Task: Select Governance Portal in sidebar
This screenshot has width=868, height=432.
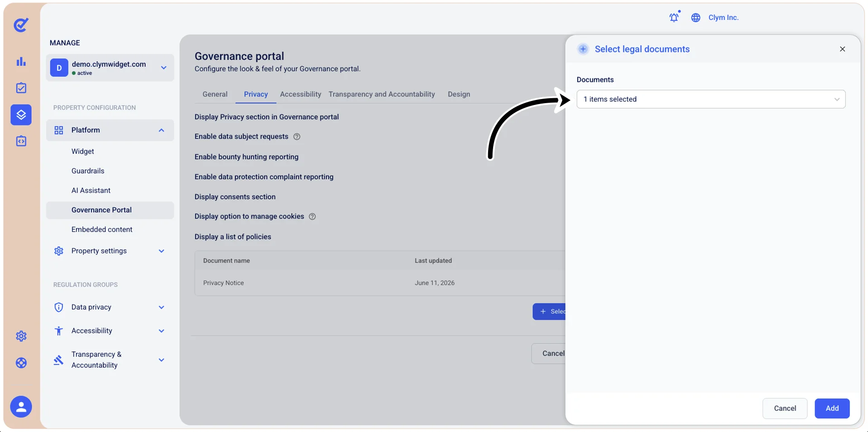Action: point(110,210)
